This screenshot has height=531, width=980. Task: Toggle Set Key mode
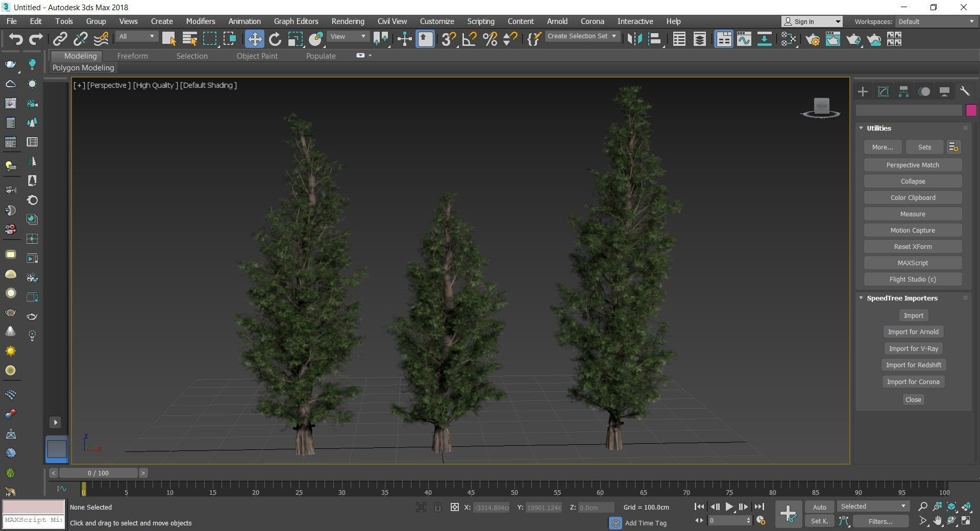click(x=819, y=521)
